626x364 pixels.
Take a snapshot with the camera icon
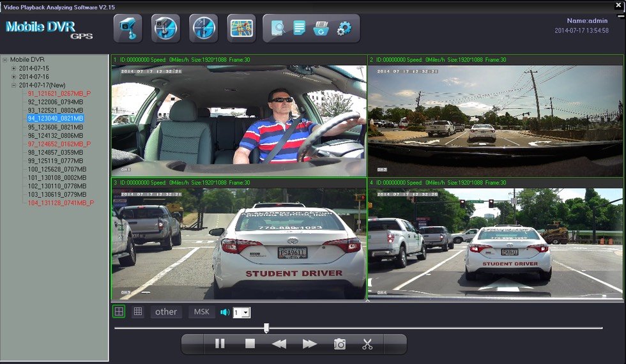click(340, 344)
